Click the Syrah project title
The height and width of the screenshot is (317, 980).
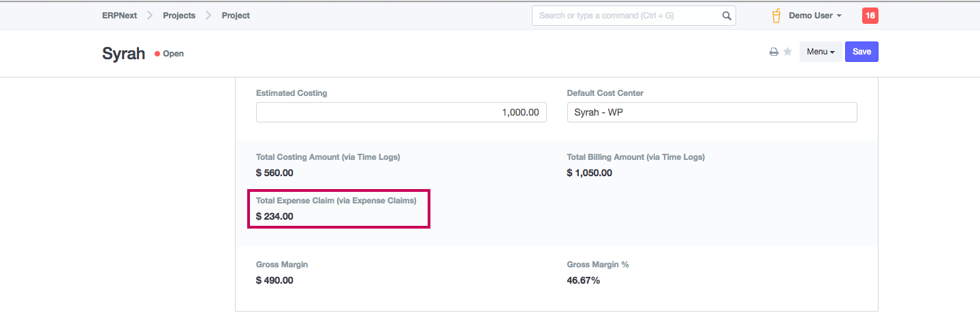point(124,54)
